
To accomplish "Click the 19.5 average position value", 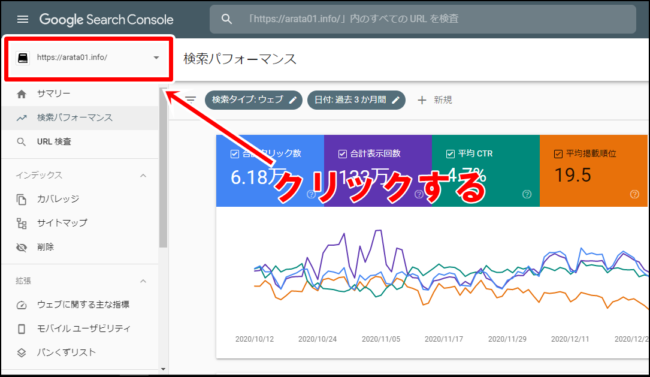I will 572,175.
